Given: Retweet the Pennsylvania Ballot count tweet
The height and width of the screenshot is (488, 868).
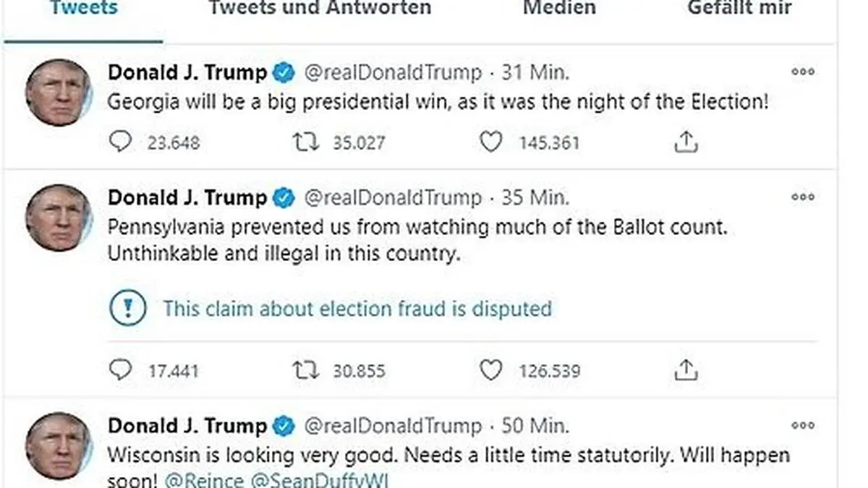Looking at the screenshot, I should click(x=305, y=371).
